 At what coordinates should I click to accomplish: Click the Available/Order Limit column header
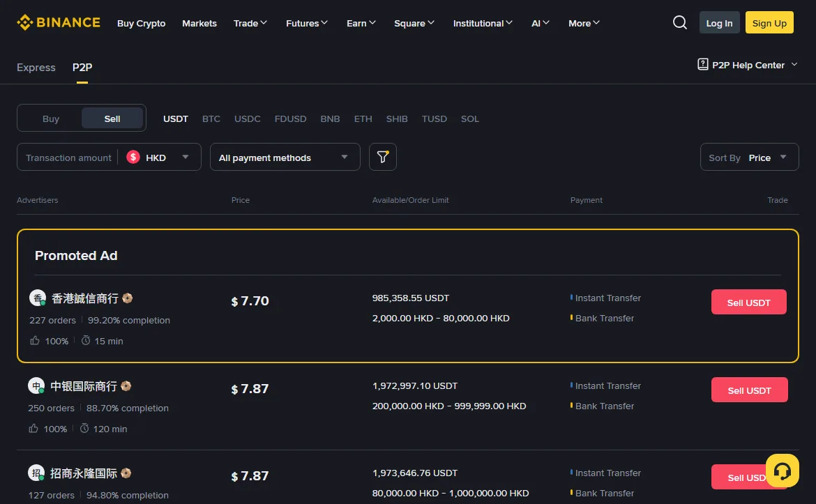pyautogui.click(x=410, y=200)
